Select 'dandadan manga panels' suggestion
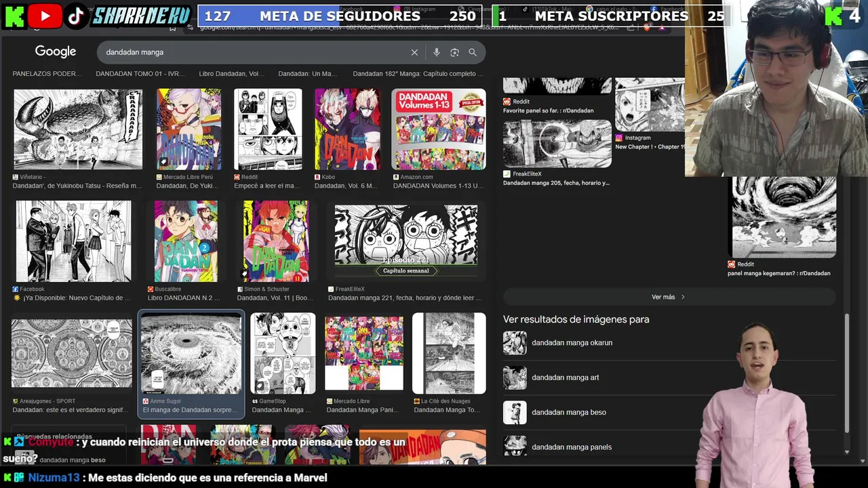 (572, 447)
